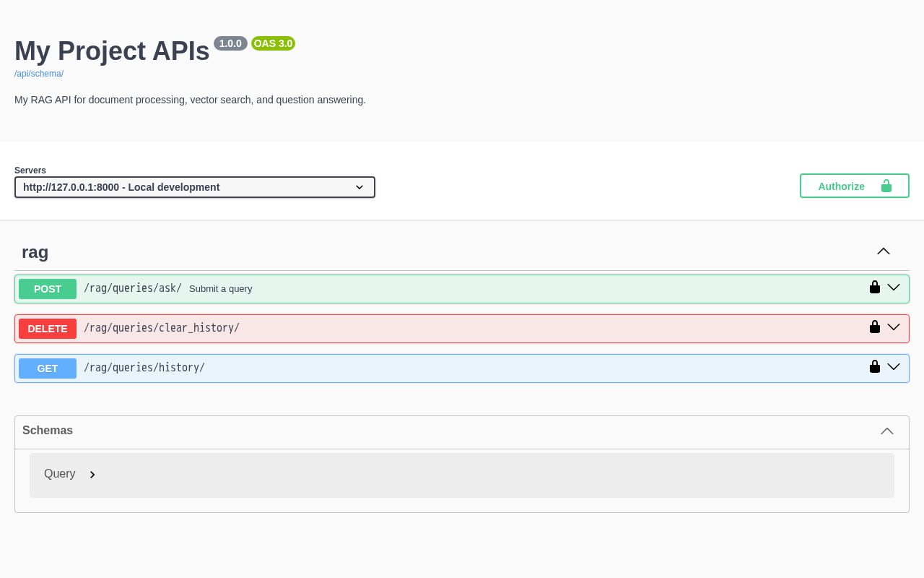Open the Servers dropdown
Screen dimensions: 924x578
pyautogui.click(x=195, y=187)
